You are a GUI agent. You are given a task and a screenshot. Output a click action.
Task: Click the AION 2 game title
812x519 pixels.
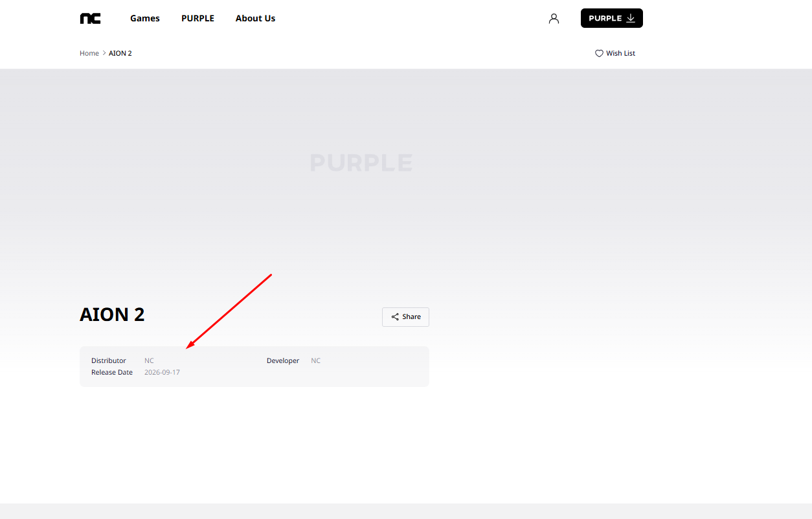pos(112,315)
